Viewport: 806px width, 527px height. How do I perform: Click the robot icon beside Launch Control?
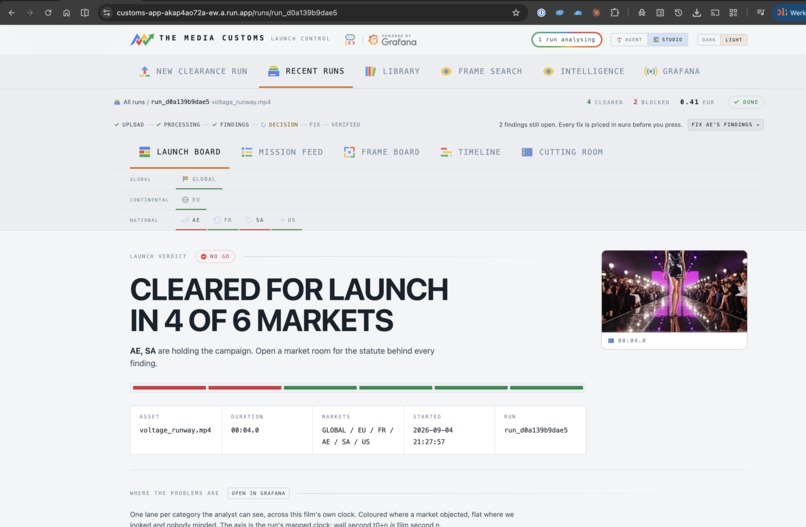click(x=350, y=40)
